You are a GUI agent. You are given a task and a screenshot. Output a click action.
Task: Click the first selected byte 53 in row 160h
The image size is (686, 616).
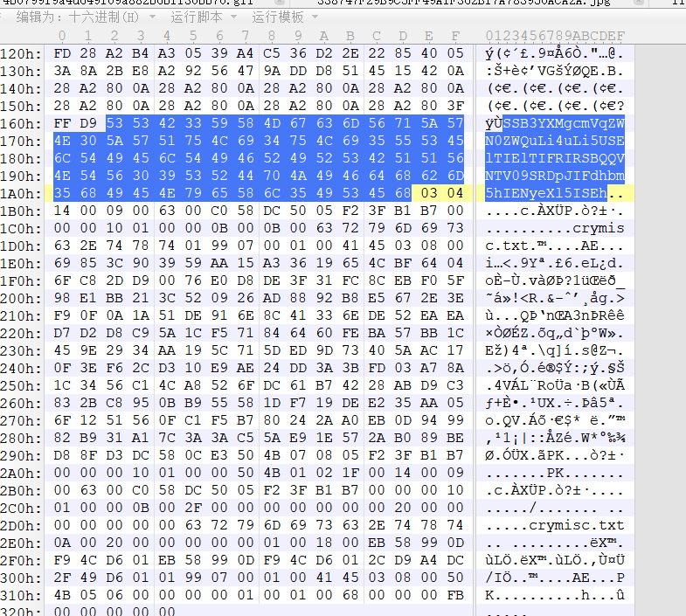tap(114, 123)
